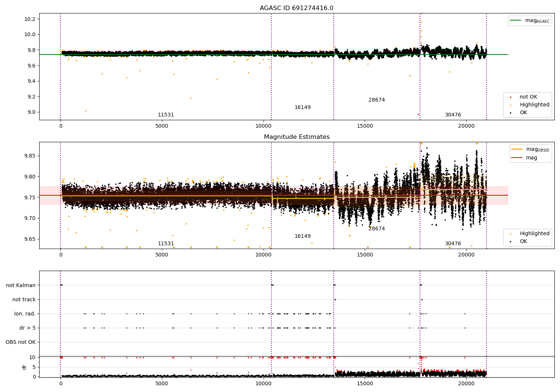
Task: Click the 5000 x-axis tick under top plot
Action: pyautogui.click(x=162, y=126)
